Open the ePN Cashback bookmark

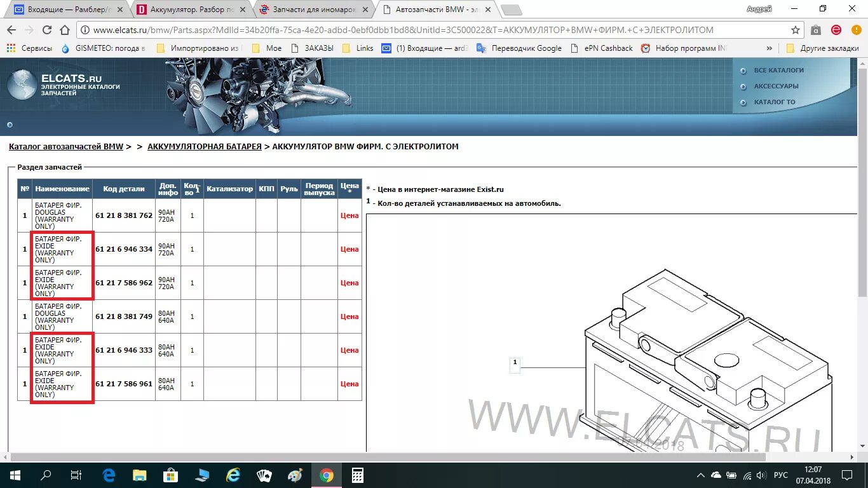602,48
